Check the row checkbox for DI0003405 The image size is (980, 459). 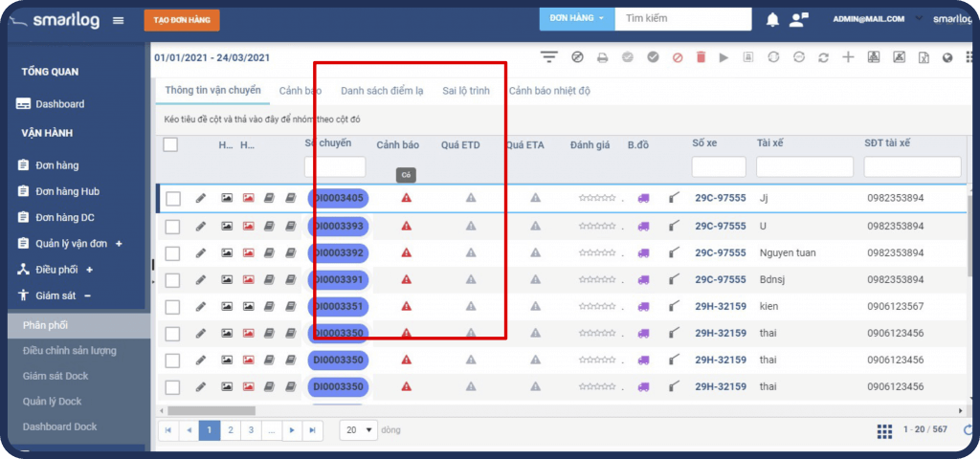173,199
